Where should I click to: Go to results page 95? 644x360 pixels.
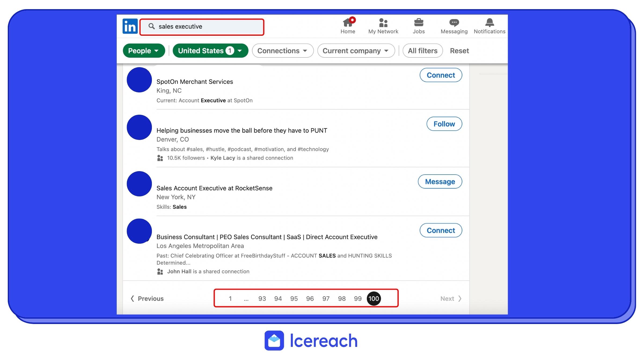point(294,298)
